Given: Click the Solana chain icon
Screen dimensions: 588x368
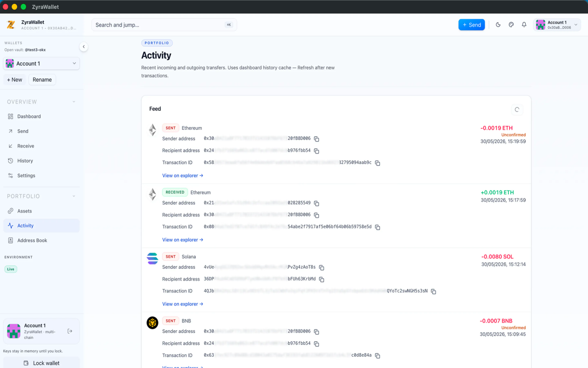Looking at the screenshot, I should coord(152,258).
